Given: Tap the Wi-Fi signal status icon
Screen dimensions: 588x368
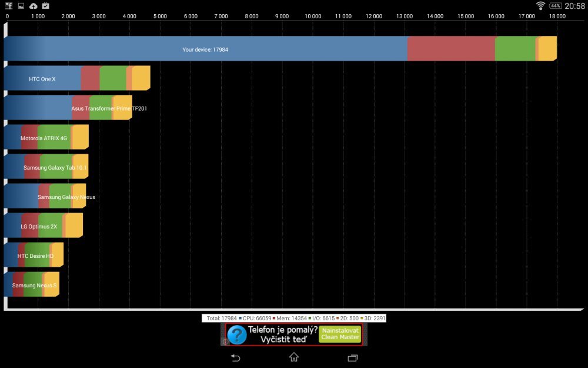Looking at the screenshot, I should click(540, 6).
